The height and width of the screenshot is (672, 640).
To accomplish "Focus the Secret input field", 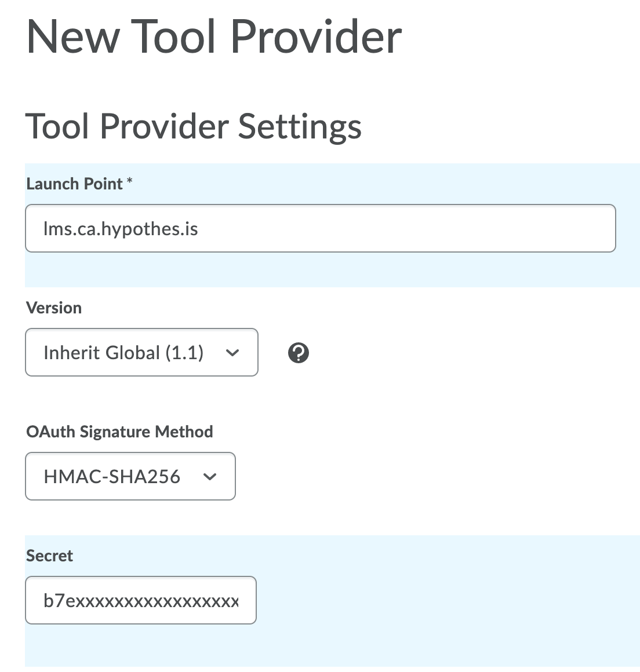I will pyautogui.click(x=140, y=600).
